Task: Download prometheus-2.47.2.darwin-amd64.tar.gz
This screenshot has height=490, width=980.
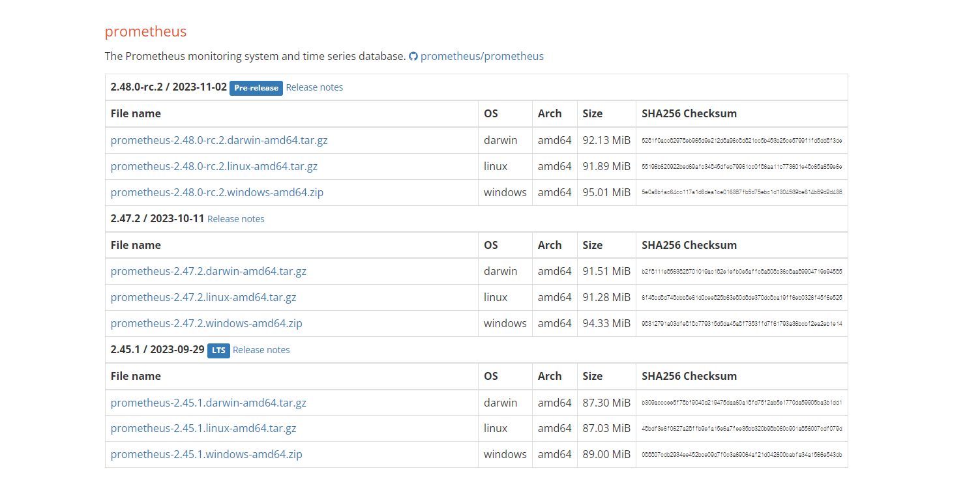Action: (209, 271)
